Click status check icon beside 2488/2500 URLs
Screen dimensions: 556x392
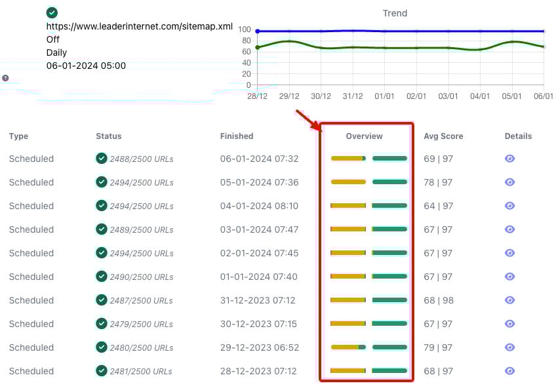[x=102, y=158]
